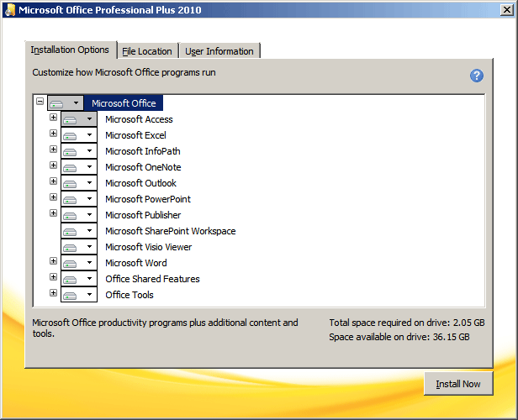Open install-state dropdown for Office Tools
This screenshot has height=420, width=518.
pyautogui.click(x=79, y=295)
